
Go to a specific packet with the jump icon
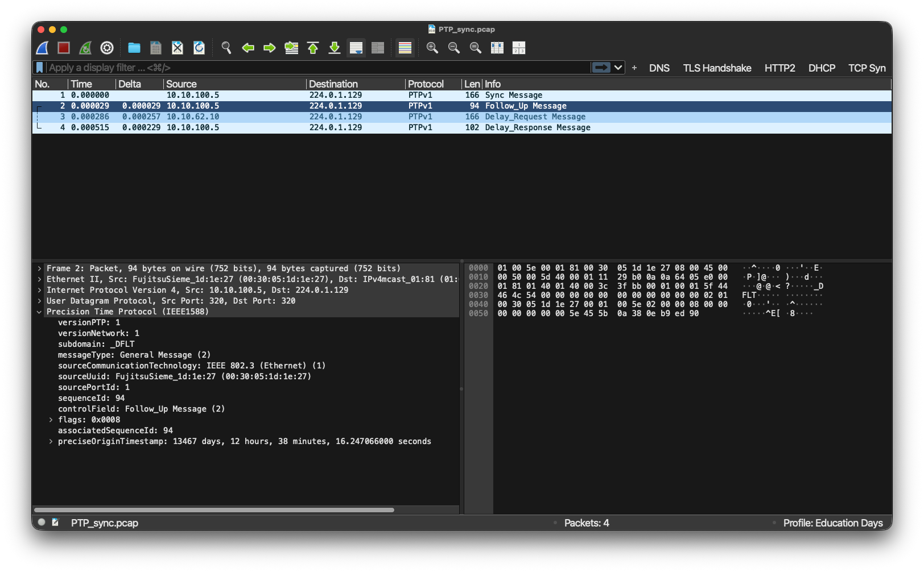[291, 48]
